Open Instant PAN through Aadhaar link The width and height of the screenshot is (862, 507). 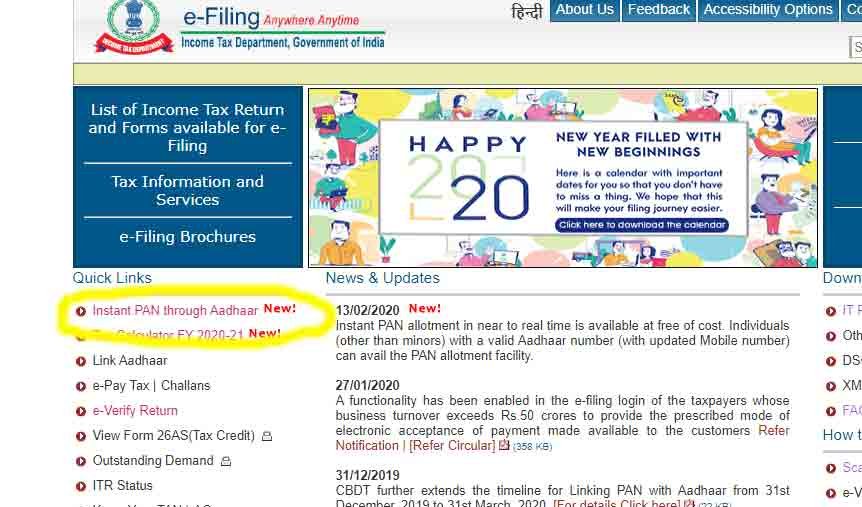coord(175,311)
